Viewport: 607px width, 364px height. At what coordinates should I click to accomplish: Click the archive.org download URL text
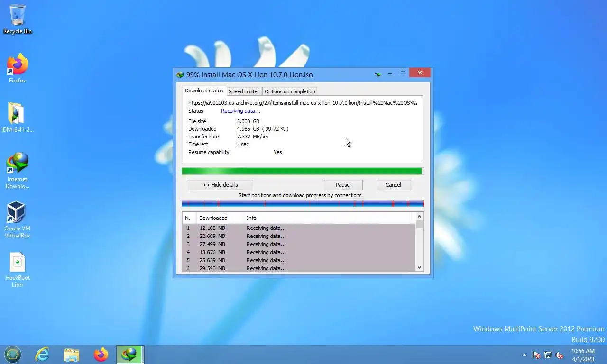tap(303, 102)
